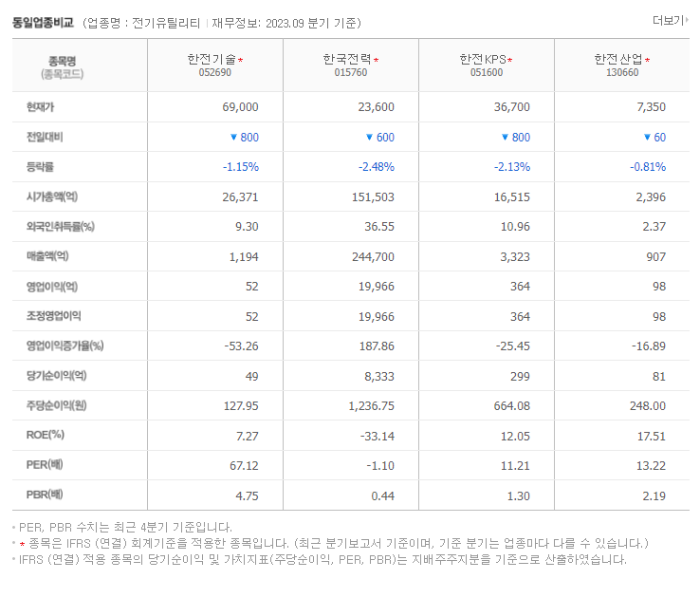Select the PER value 67.12
The height and width of the screenshot is (598, 700).
[x=244, y=466]
